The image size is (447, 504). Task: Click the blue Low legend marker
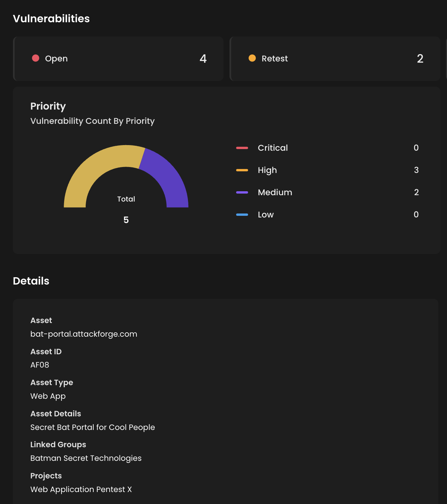(242, 214)
